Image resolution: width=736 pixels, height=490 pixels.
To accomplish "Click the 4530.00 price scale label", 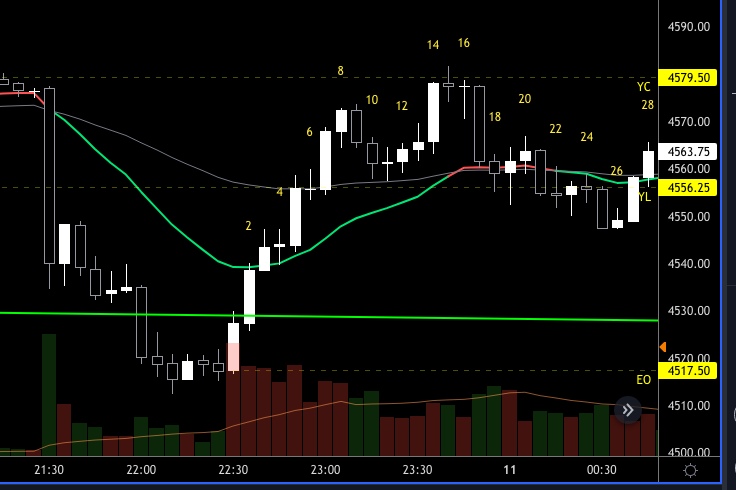I will click(689, 311).
